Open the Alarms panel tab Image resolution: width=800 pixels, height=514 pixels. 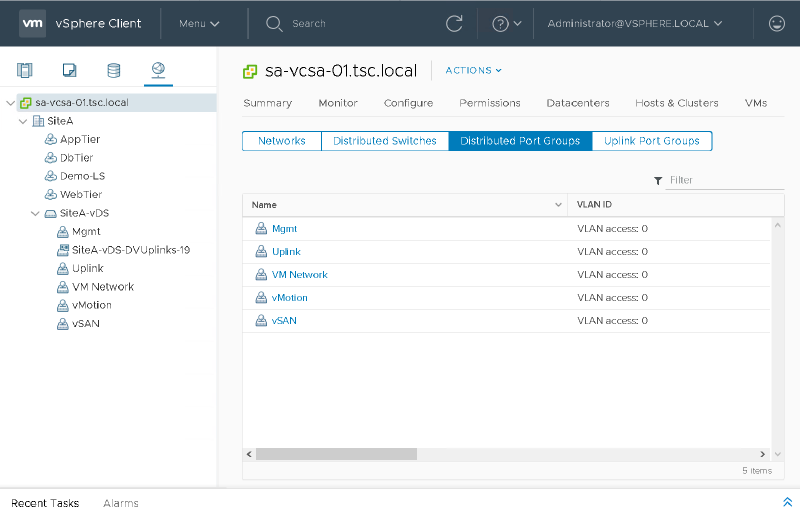(120, 503)
